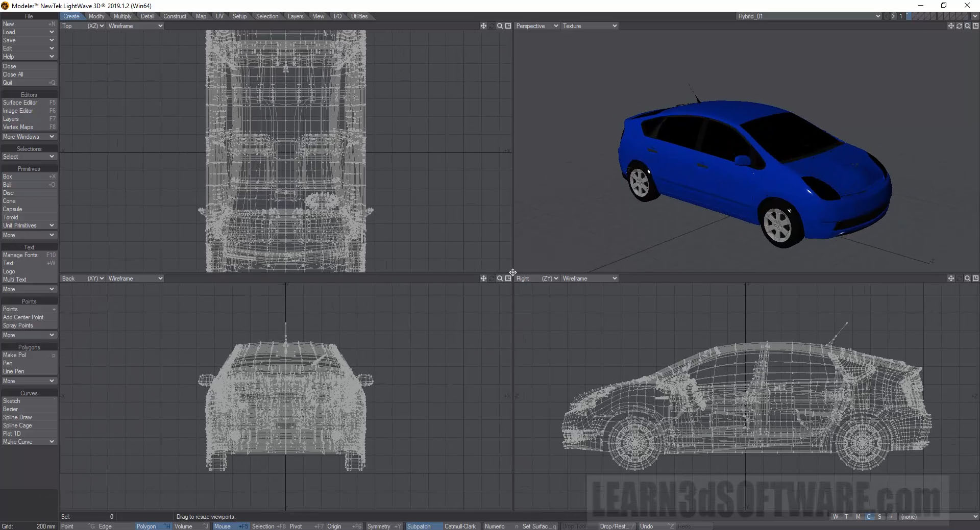
Task: Open the Texture shading mode dropdown
Action: [x=590, y=26]
